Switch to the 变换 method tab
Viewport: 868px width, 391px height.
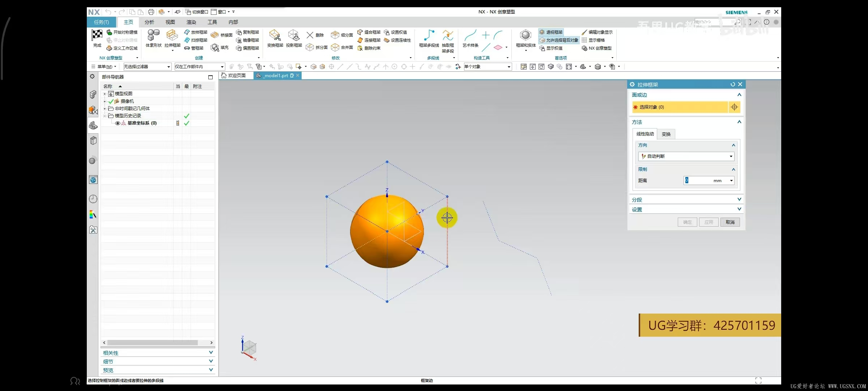pos(666,134)
